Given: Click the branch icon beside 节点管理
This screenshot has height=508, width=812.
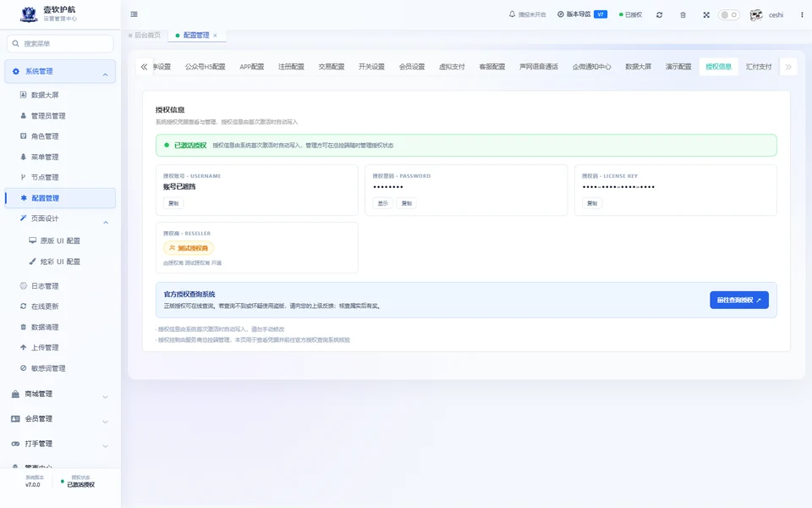Looking at the screenshot, I should click(x=23, y=177).
